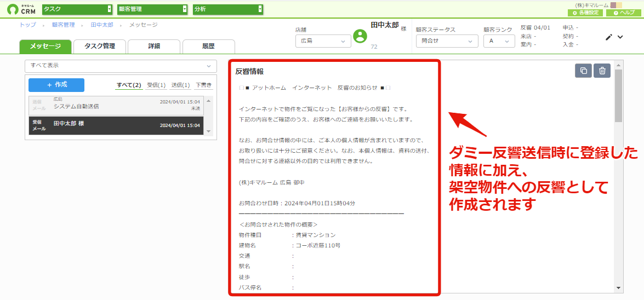Change 顧客ステータス 問合せ dropdown
This screenshot has width=644, height=300.
447,41
